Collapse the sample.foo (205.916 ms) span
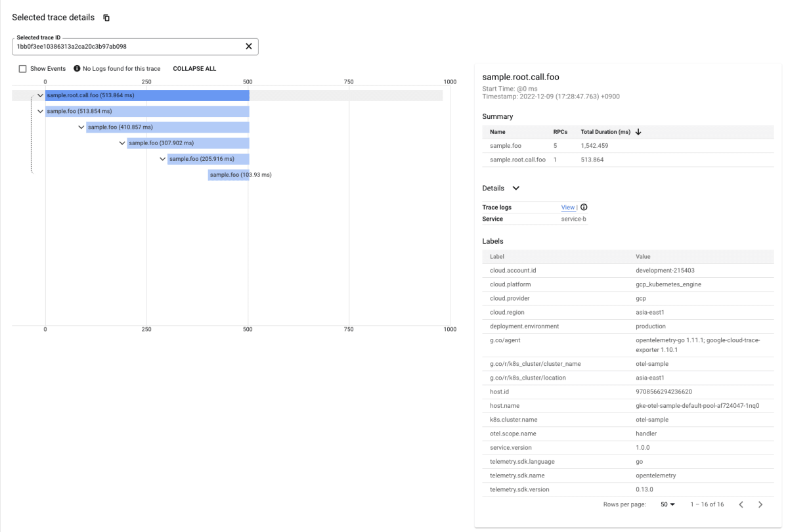The image size is (788, 532). click(x=162, y=158)
